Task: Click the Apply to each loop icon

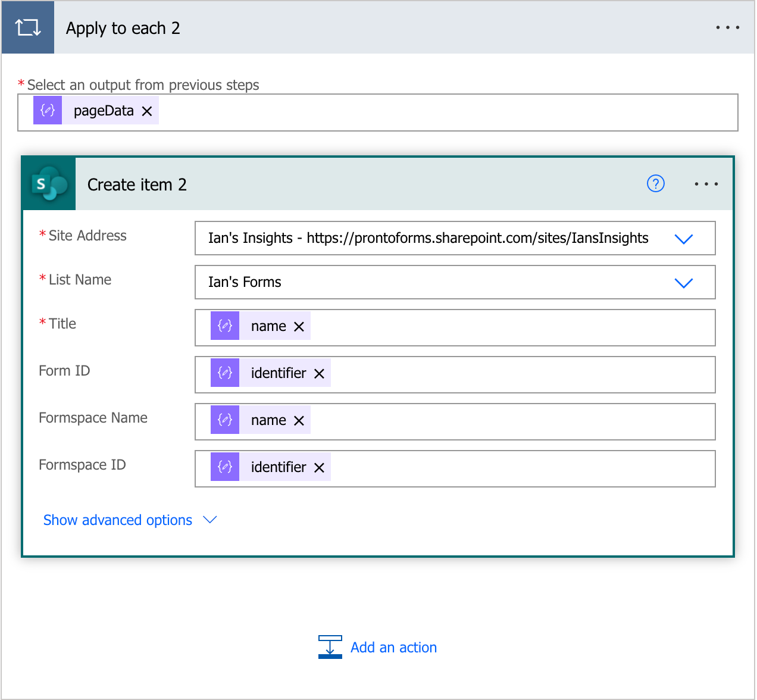Action: tap(28, 27)
